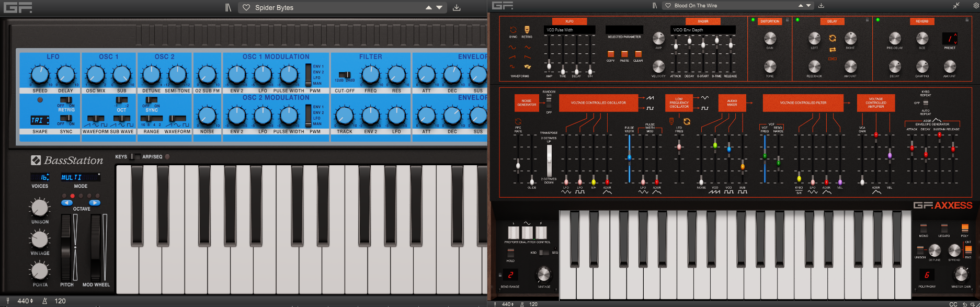Viewport: 980px width, 307px height.
Task: Switch to the XADSR tab
Action: pos(703,21)
